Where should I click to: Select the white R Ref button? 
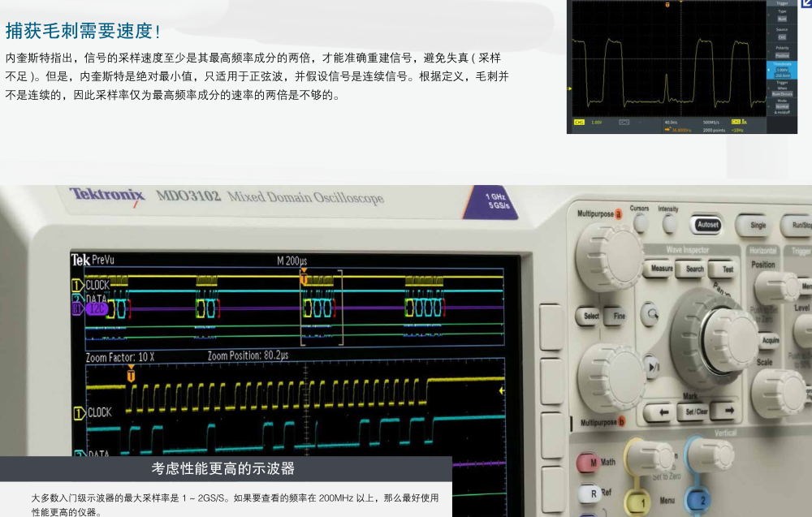(x=589, y=493)
